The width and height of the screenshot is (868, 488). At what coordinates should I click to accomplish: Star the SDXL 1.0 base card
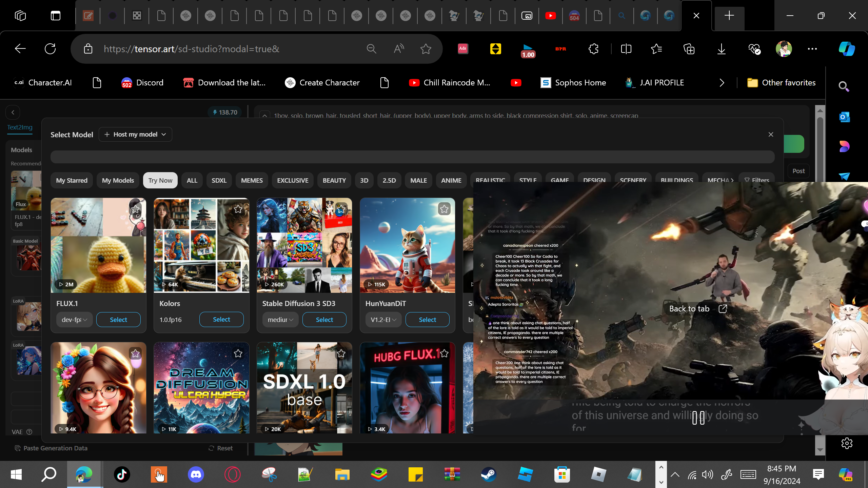point(341,353)
